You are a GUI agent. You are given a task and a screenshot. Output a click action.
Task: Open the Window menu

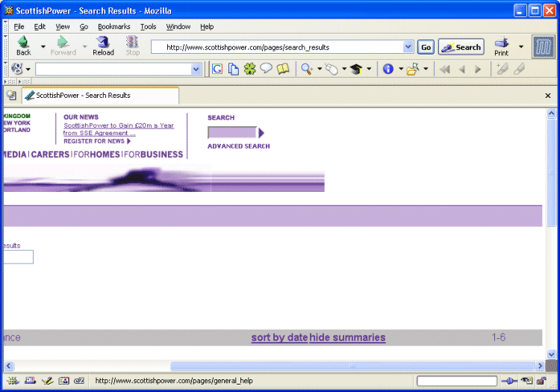(x=178, y=26)
